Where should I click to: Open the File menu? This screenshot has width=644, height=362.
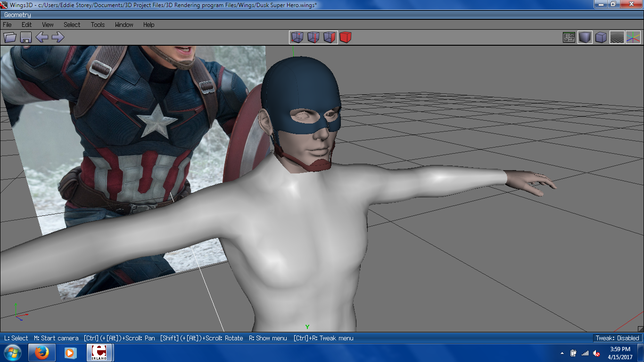[8, 25]
